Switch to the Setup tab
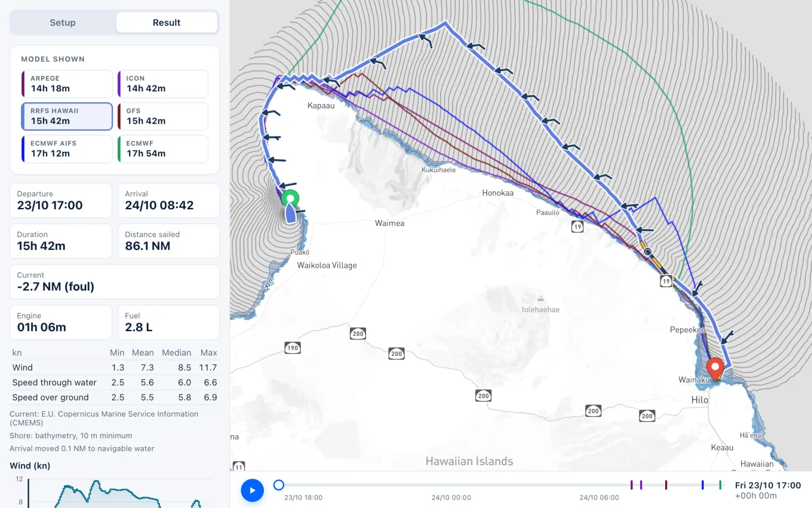 63,23
